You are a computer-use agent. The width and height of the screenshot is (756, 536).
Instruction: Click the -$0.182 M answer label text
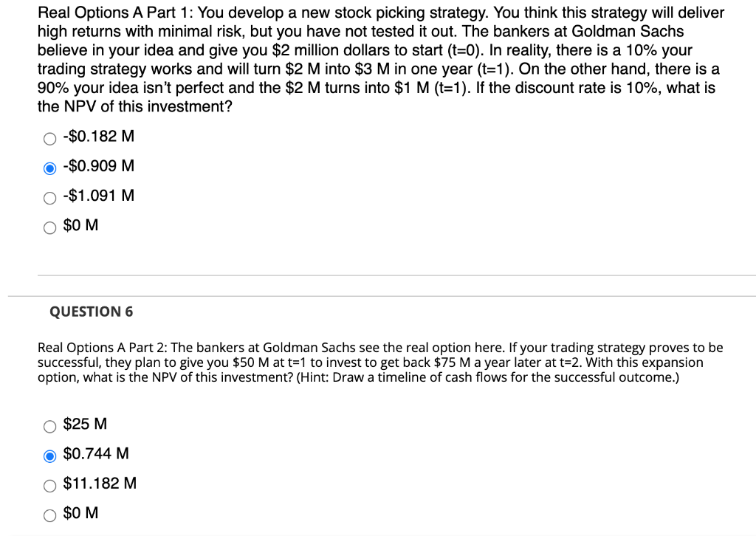click(98, 137)
